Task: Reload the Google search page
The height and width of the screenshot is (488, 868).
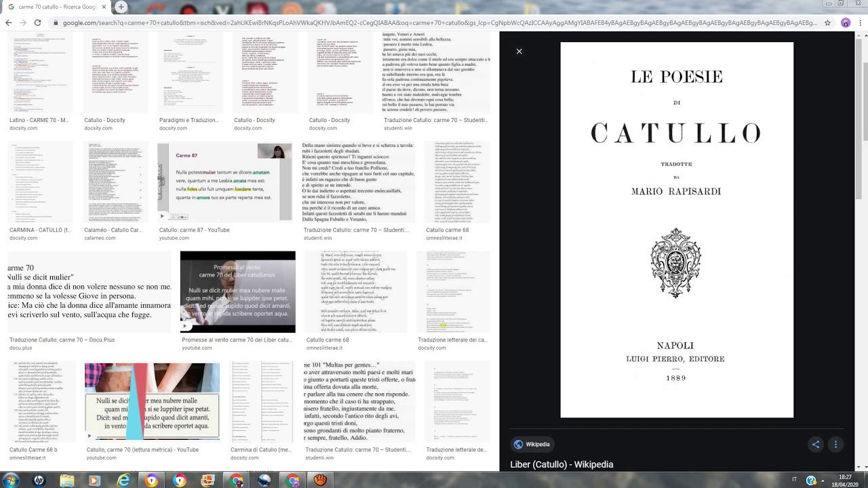Action: tap(38, 22)
